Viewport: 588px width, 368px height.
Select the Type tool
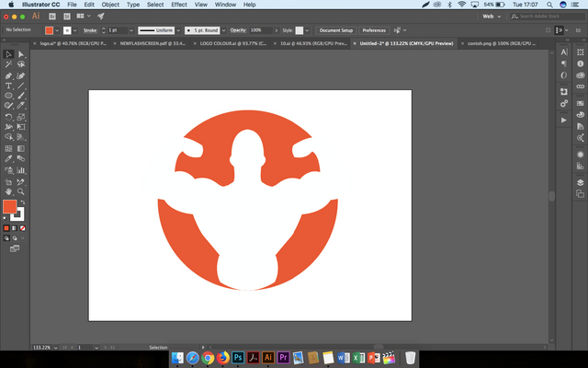[8, 86]
